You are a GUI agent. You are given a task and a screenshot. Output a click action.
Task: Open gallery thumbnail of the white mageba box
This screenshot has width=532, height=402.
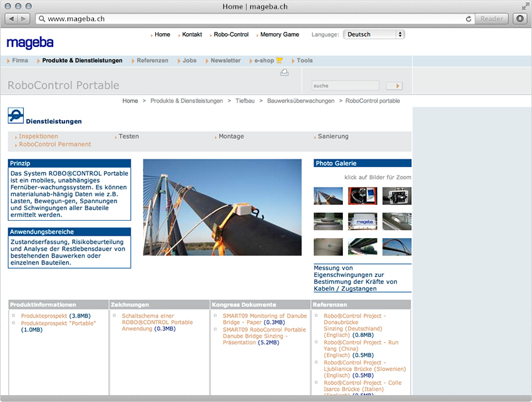[362, 221]
